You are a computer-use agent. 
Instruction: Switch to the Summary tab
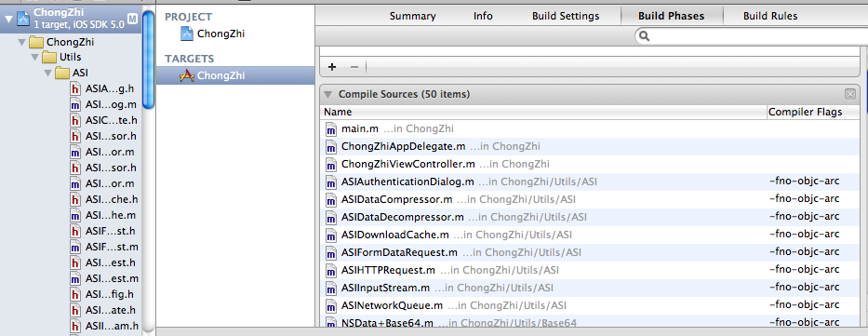(412, 16)
